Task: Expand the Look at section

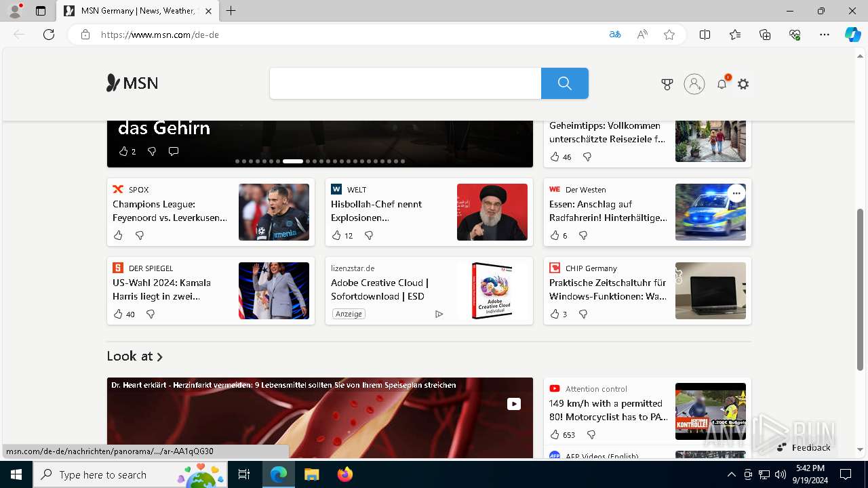Action: click(135, 356)
